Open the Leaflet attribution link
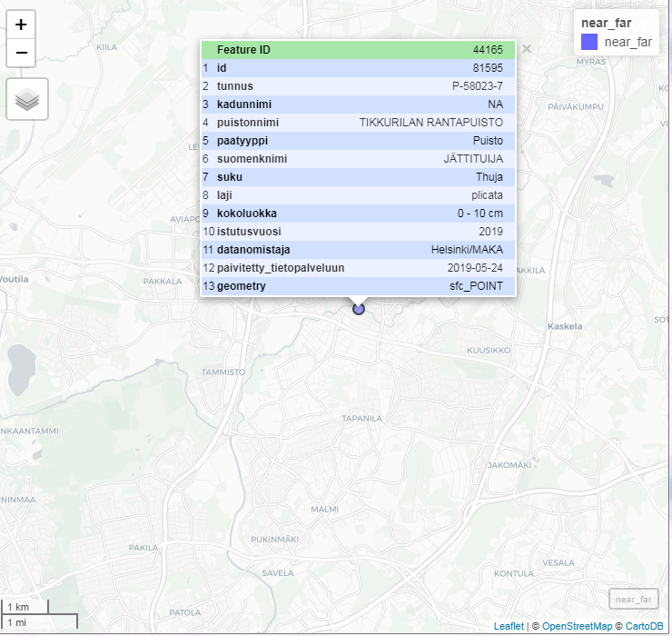Viewport: 672px width, 636px height. (508, 626)
